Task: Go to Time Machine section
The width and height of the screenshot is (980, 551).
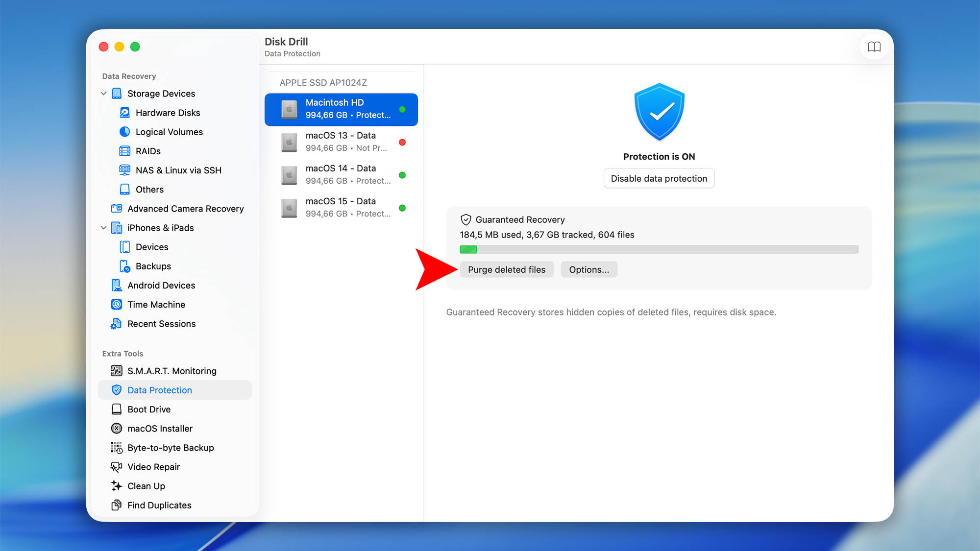Action: pyautogui.click(x=156, y=305)
